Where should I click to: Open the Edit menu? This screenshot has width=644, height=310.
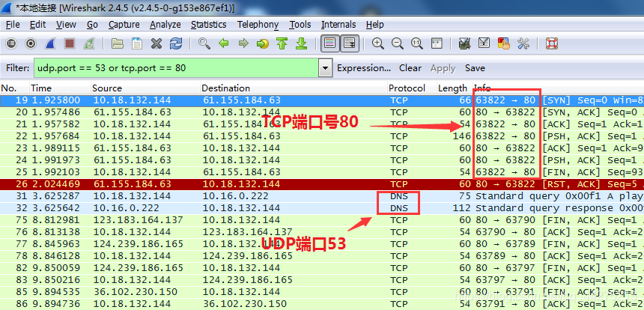click(37, 25)
